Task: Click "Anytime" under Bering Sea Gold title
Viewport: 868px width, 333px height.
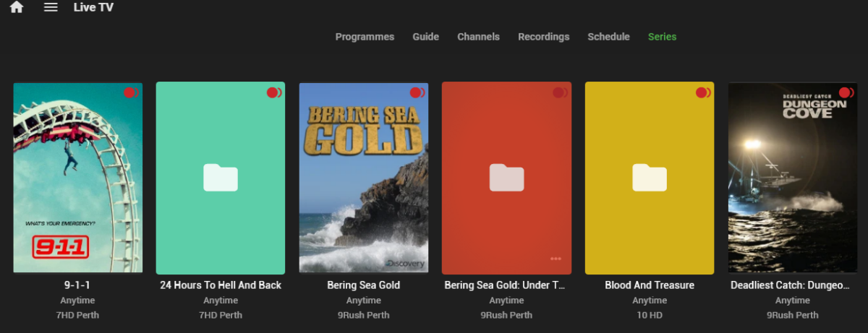Action: pyautogui.click(x=363, y=300)
